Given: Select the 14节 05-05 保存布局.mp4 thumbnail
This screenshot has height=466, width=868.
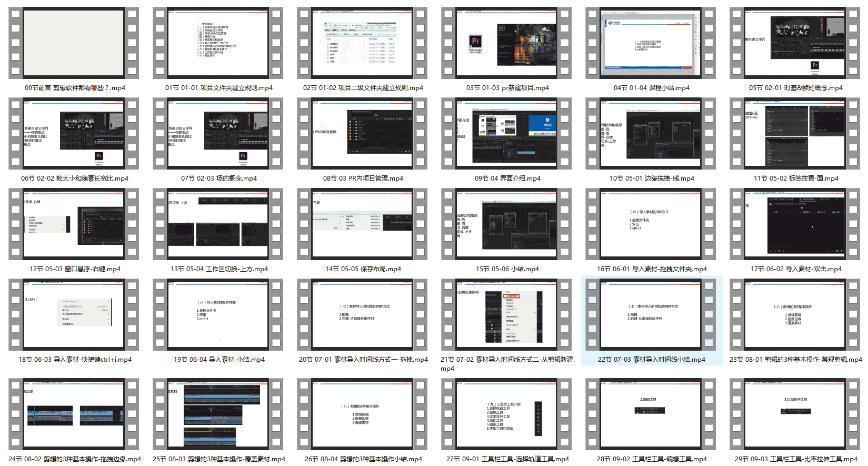Looking at the screenshot, I should pyautogui.click(x=362, y=224).
